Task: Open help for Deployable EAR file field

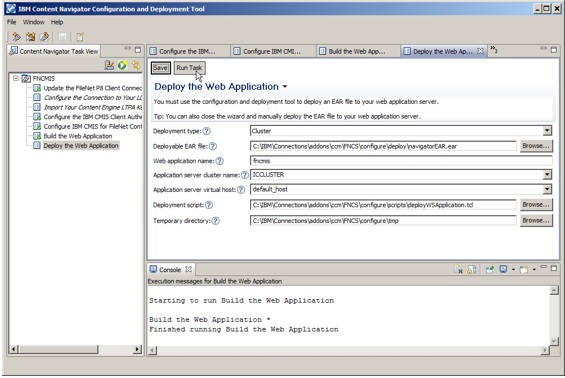Action: [x=213, y=146]
